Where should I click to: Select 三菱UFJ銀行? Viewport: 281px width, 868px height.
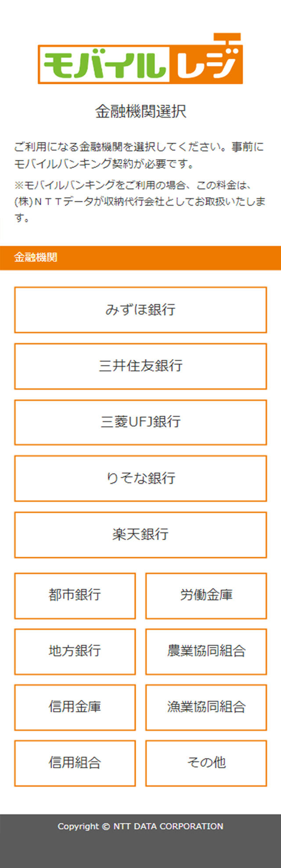click(140, 422)
